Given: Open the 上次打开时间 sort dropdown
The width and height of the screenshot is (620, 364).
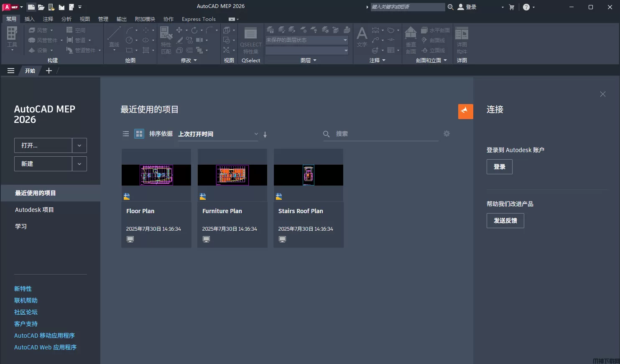Looking at the screenshot, I should coord(218,134).
